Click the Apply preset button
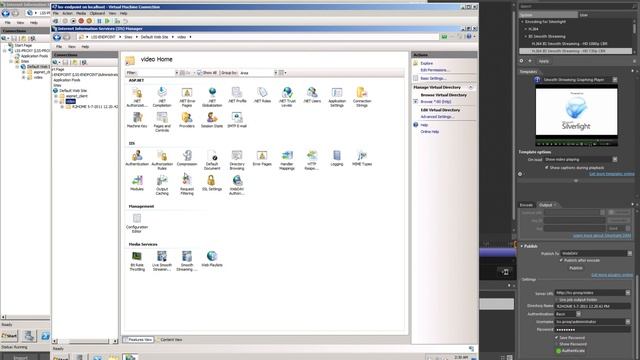The image size is (640, 360). (x=544, y=61)
